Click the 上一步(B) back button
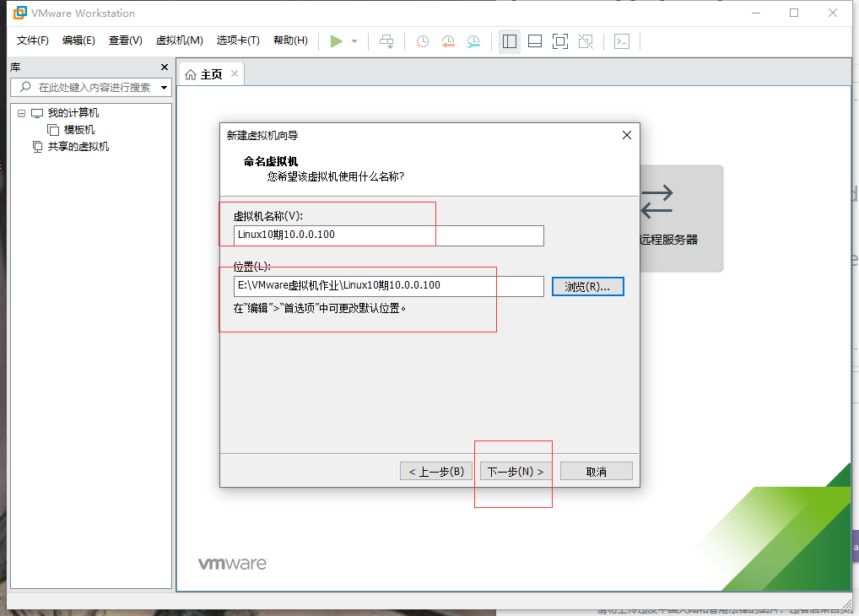This screenshot has height=616, width=859. pos(436,472)
